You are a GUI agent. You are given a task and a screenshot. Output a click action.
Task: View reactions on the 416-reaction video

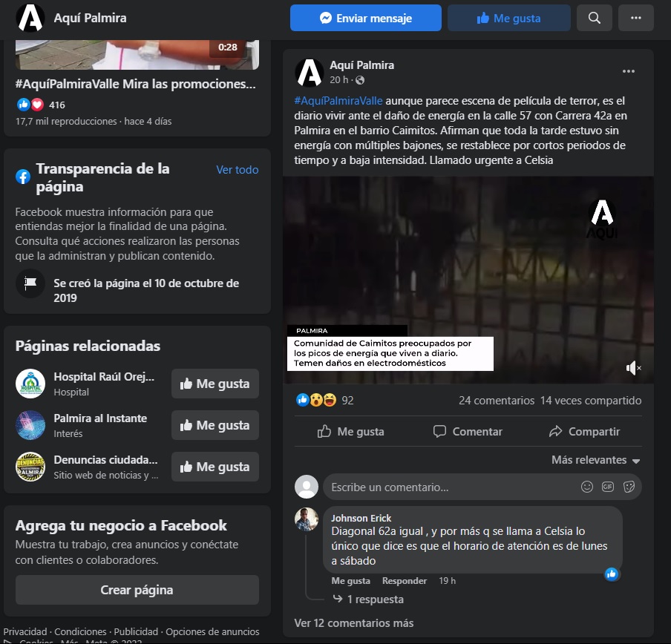tap(30, 105)
